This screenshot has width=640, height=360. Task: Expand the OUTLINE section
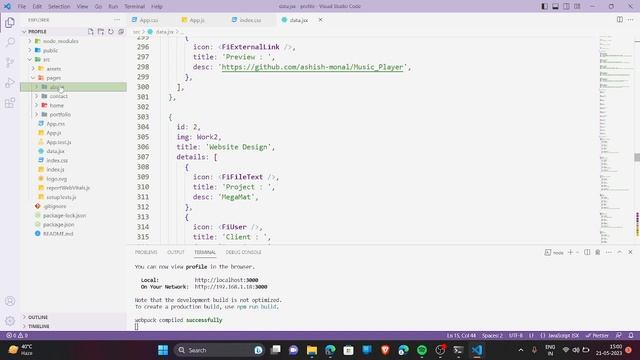coord(73,317)
